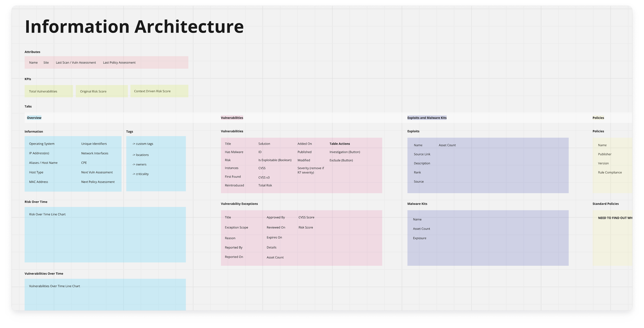The image size is (644, 328).
Task: Select Is Exploitable (Boolean) field
Action: tap(275, 160)
